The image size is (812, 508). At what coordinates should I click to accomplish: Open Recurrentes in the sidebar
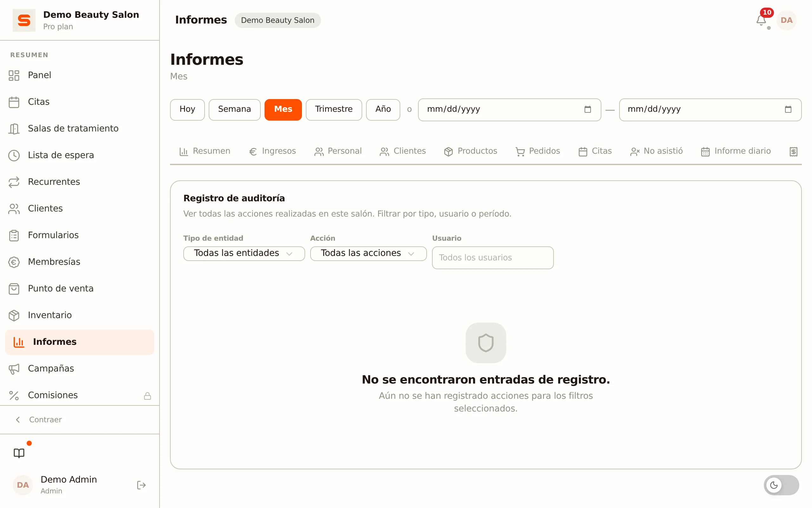(x=80, y=182)
